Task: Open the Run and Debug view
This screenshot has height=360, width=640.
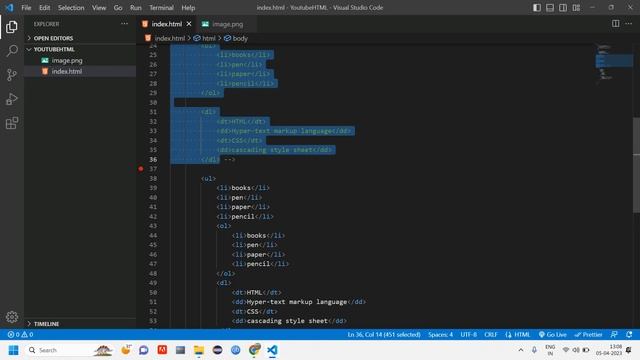Action: (12, 99)
